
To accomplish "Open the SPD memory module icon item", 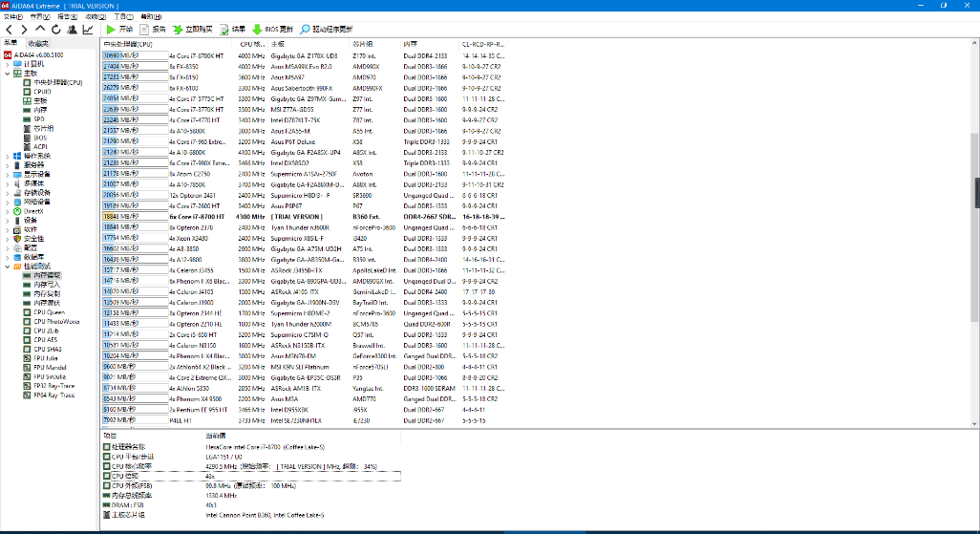I will [27, 118].
